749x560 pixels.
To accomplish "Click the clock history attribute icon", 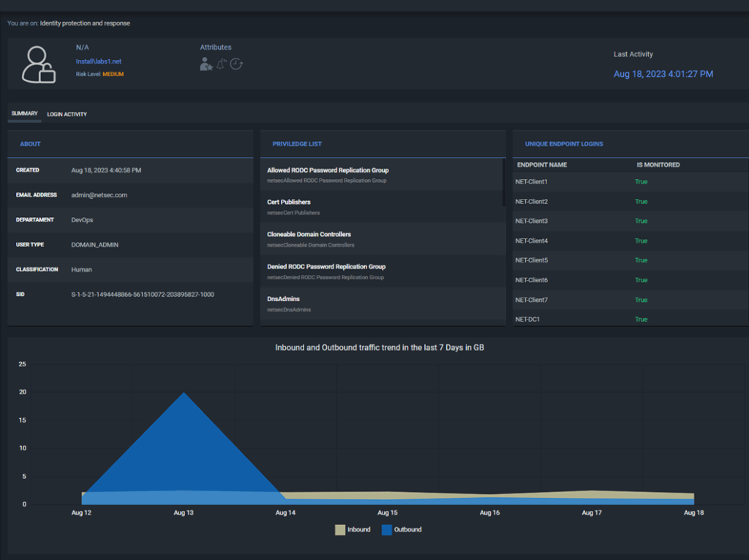I will click(x=236, y=64).
